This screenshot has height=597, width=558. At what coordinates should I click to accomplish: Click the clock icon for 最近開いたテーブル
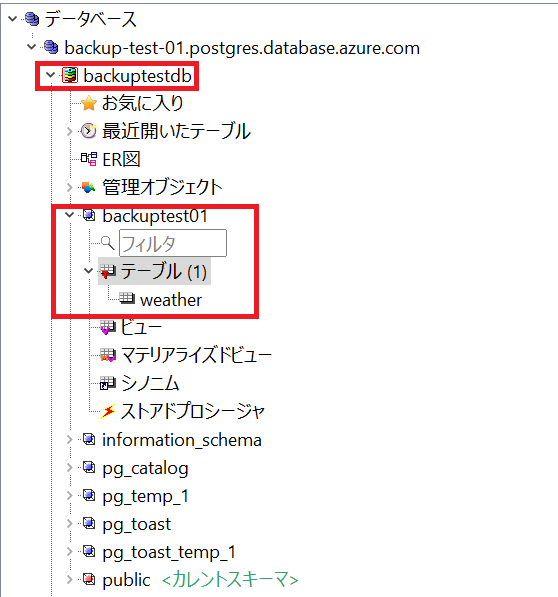89,131
